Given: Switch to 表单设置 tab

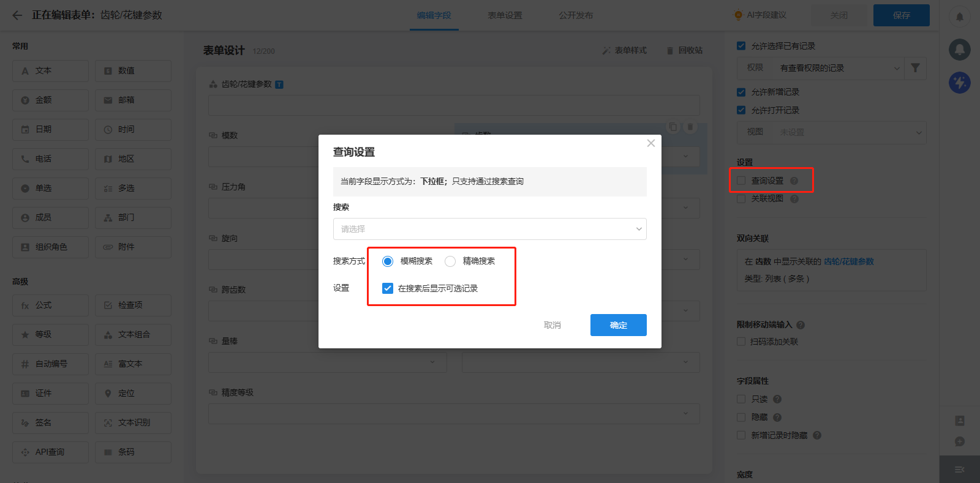Looking at the screenshot, I should point(505,15).
